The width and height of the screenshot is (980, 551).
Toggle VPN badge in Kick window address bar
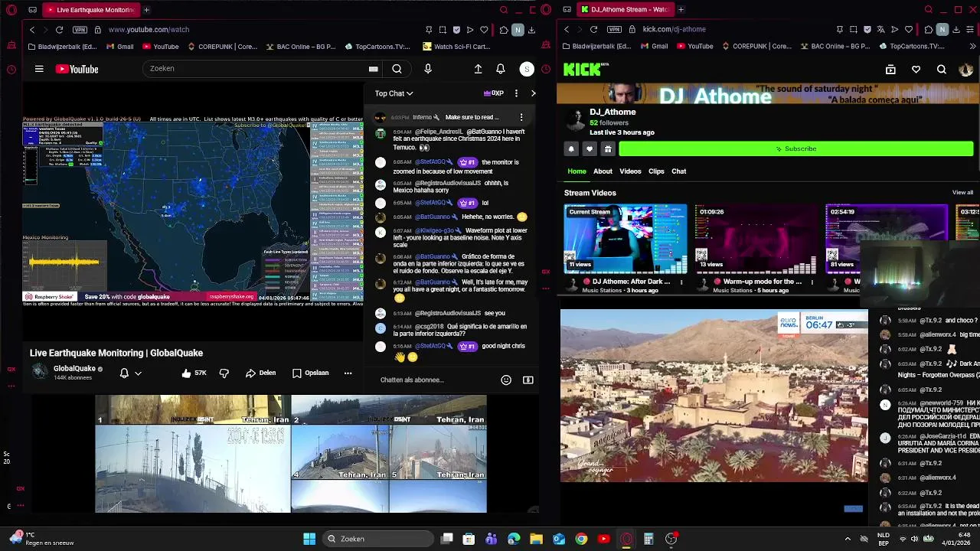coord(614,30)
